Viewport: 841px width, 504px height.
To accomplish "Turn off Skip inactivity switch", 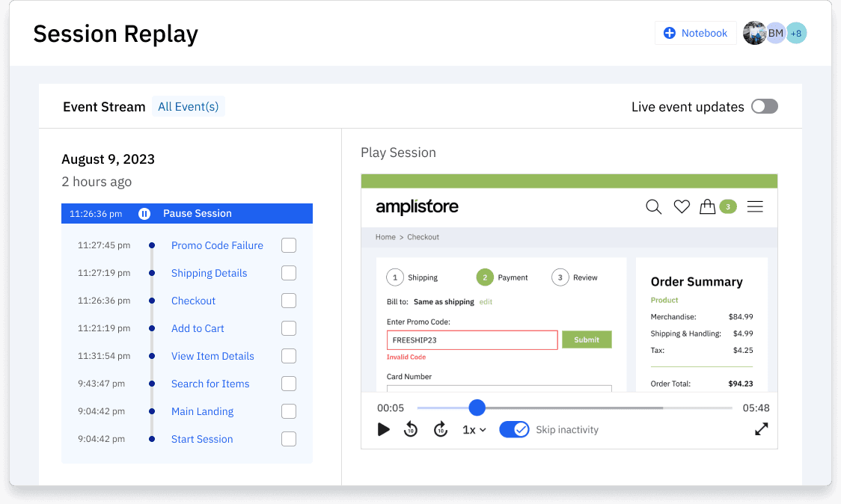I will 514,429.
